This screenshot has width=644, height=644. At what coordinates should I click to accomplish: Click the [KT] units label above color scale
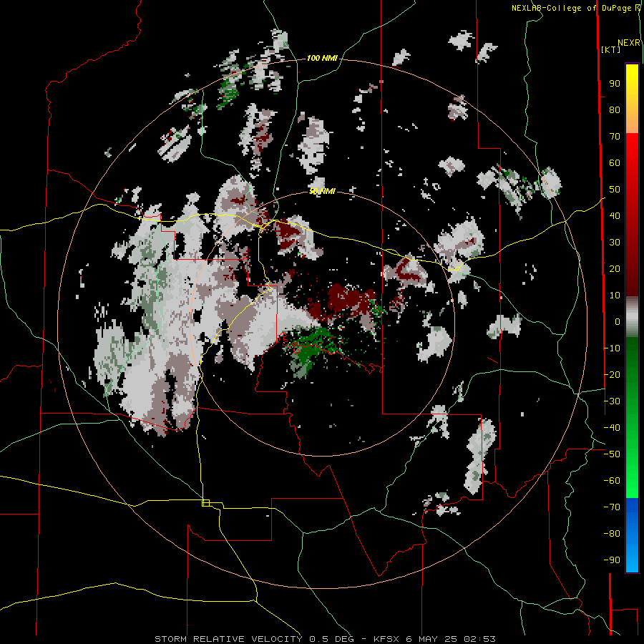(x=610, y=49)
